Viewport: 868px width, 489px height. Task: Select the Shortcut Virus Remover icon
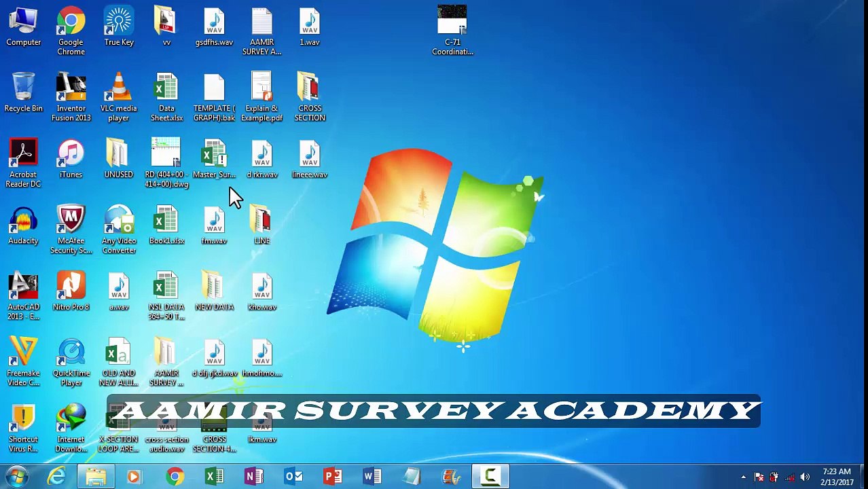pyautogui.click(x=23, y=429)
